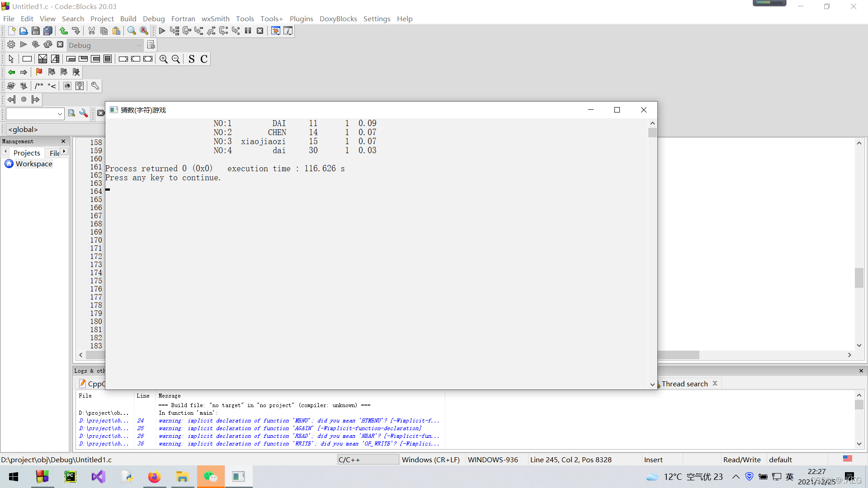Open the Debugging windows dropdown icon

[x=276, y=31]
